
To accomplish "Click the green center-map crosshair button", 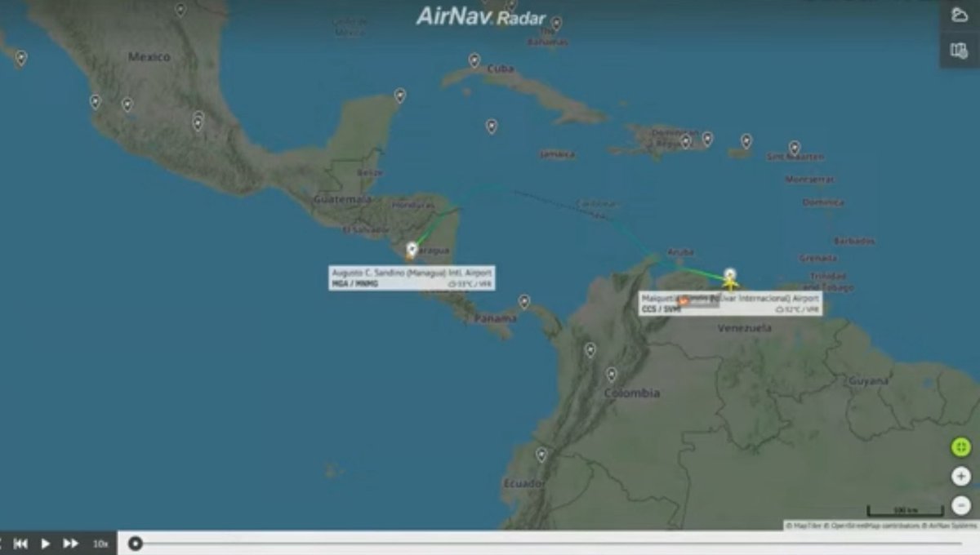I will click(x=960, y=447).
